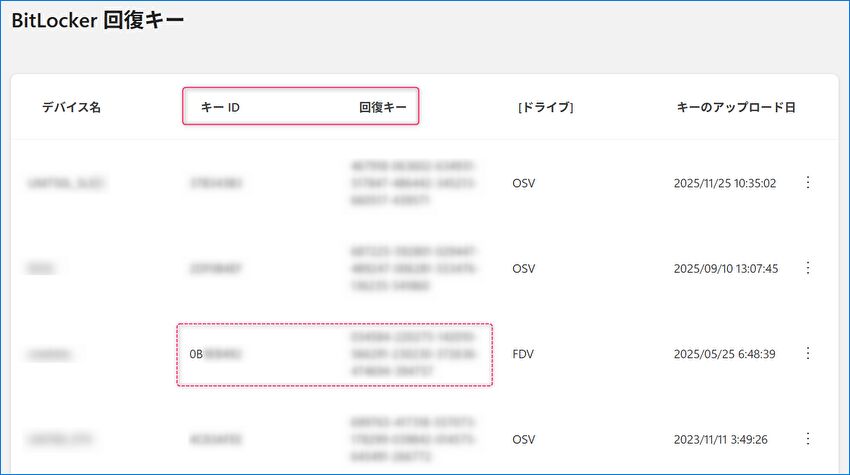This screenshot has width=850, height=475.
Task: Click the [ドライブ] column header
Action: 545,107
